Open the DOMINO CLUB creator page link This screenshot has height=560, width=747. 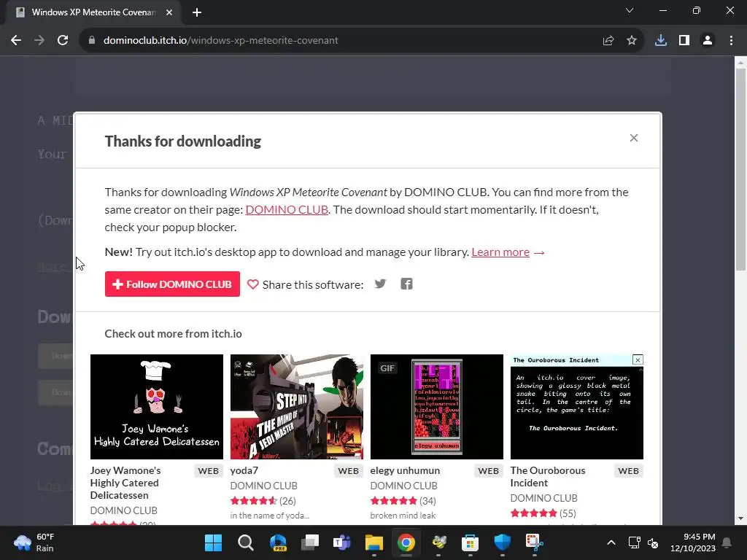286,209
